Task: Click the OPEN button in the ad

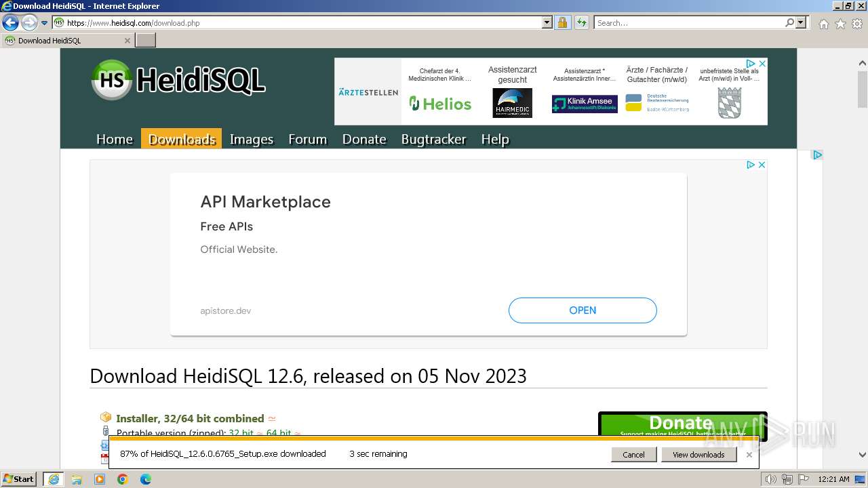Action: pyautogui.click(x=583, y=310)
